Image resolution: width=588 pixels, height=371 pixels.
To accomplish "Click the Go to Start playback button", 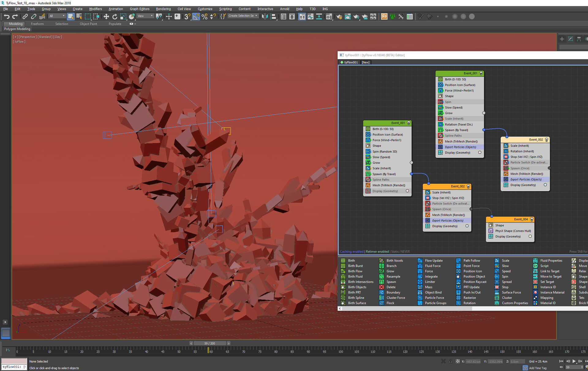I will 561,362.
